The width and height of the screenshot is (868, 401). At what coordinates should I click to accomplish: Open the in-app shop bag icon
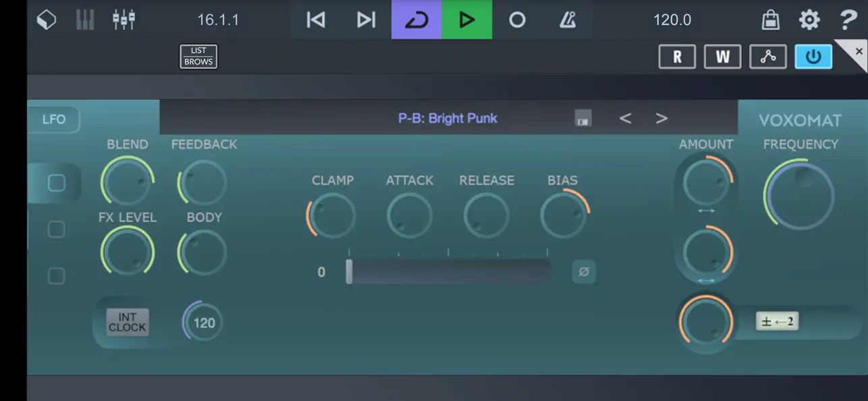[769, 20]
